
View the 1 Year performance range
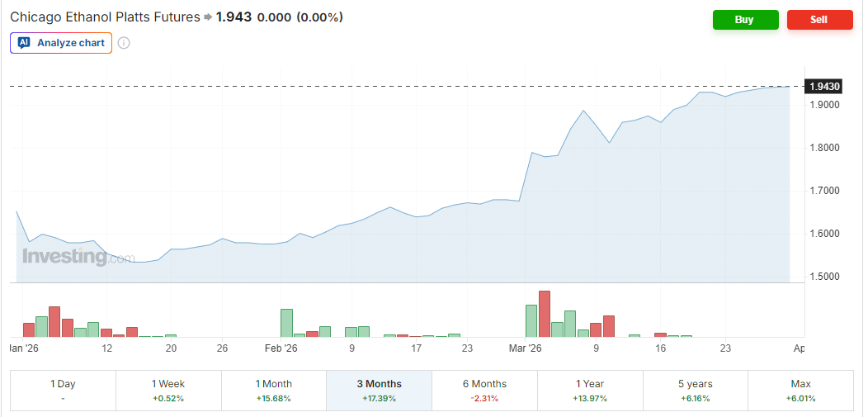(590, 391)
